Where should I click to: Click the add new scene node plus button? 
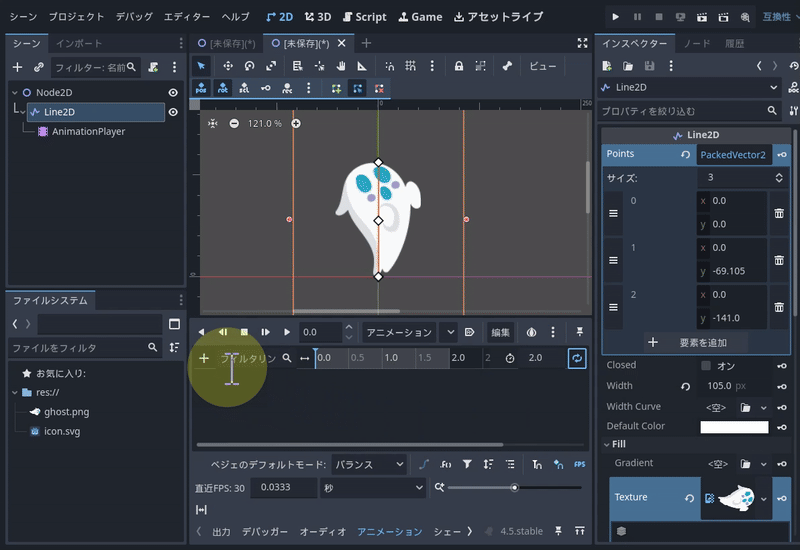[17, 67]
